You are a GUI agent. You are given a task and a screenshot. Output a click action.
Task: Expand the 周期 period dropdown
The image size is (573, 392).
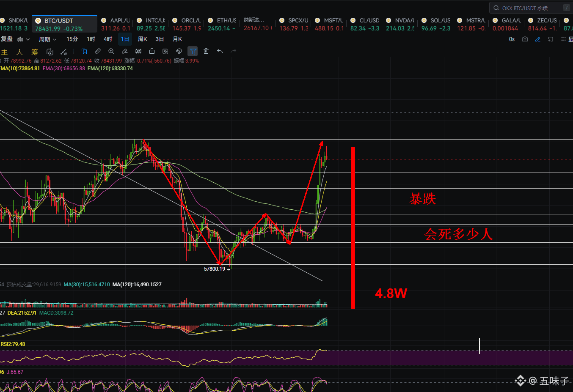pos(47,39)
